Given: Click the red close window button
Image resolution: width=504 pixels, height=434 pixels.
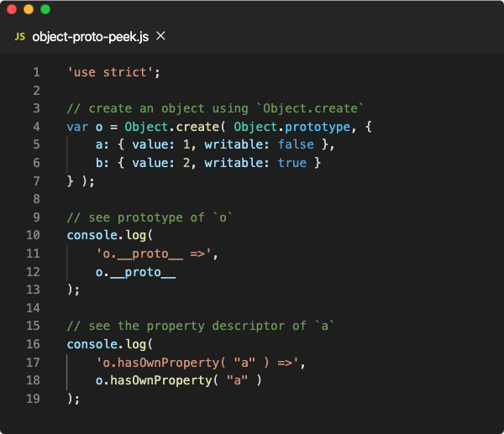Looking at the screenshot, I should (12, 9).
